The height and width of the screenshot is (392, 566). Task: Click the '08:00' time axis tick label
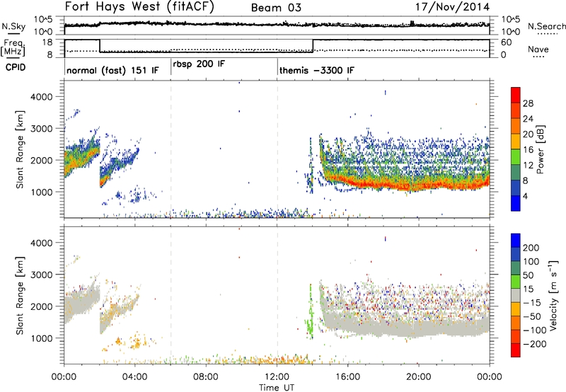click(x=206, y=377)
